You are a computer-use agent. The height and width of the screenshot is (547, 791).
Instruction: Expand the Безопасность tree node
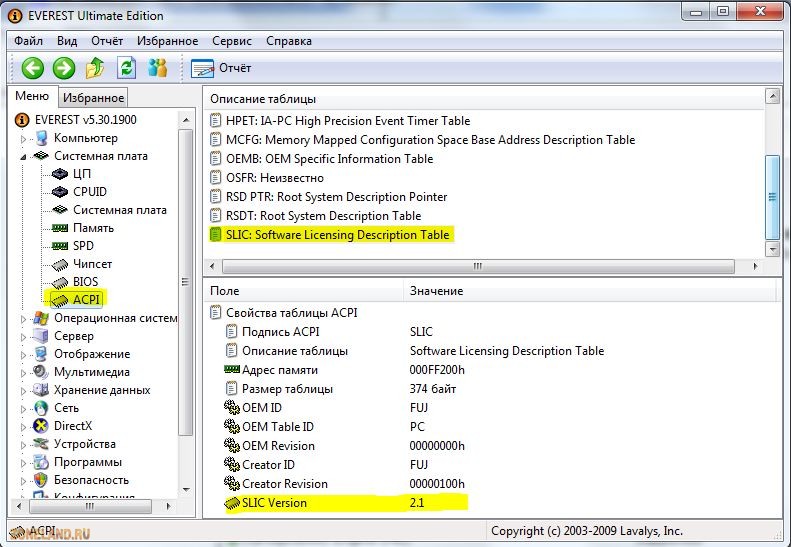coord(23,480)
